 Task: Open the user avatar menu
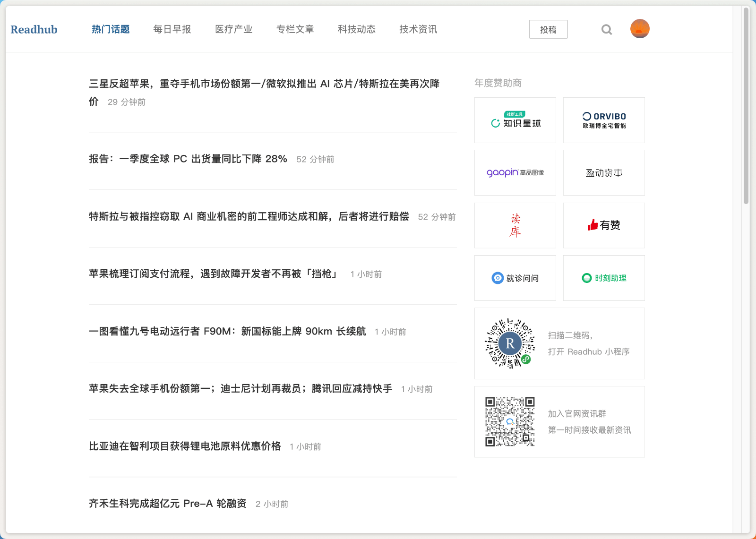[640, 28]
